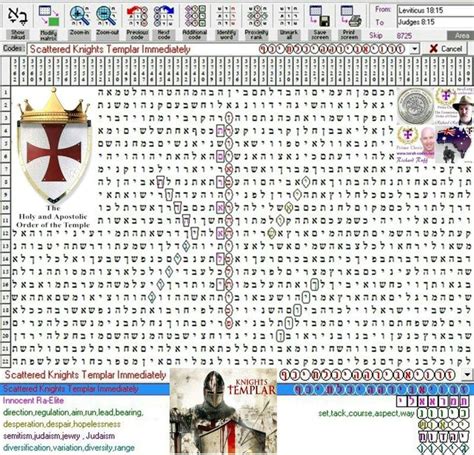Click the Templar shield with crown image
Screen dimensions: 474x455
54,145
